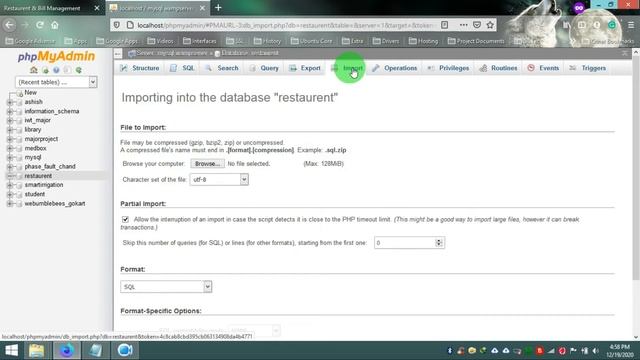The image size is (640, 360).
Task: Go to the browser home page
Action: click(x=55, y=25)
